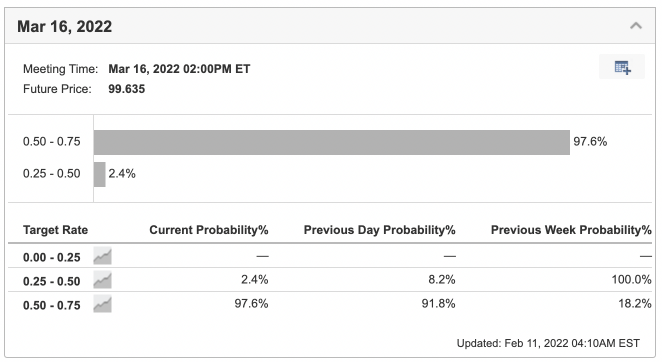Open the chart icon for 0.50 - 0.75

click(x=103, y=304)
